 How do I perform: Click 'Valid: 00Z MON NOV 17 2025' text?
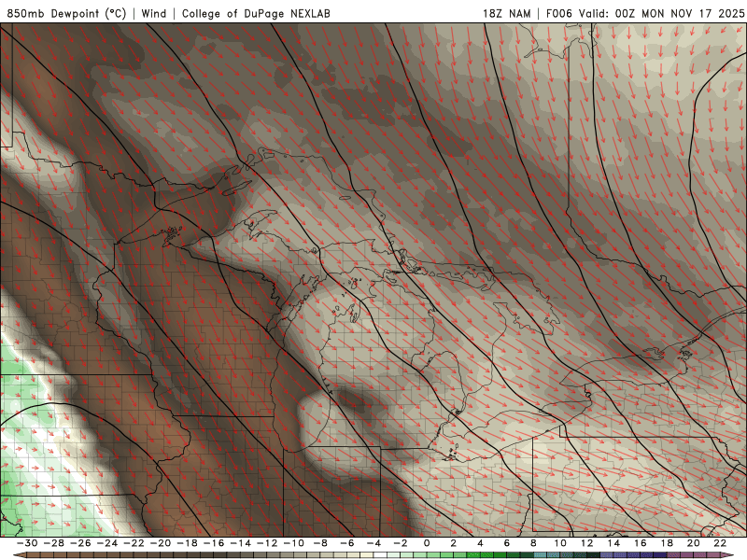pos(661,13)
